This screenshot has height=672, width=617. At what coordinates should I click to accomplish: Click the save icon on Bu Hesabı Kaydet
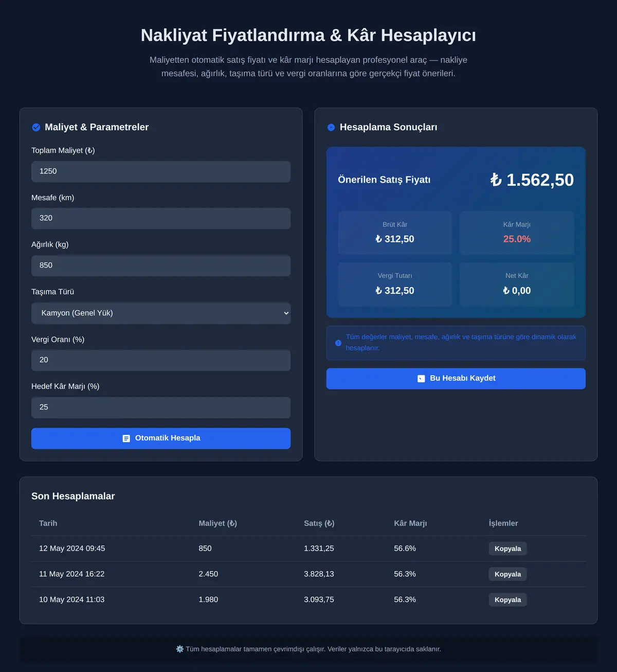coord(421,379)
